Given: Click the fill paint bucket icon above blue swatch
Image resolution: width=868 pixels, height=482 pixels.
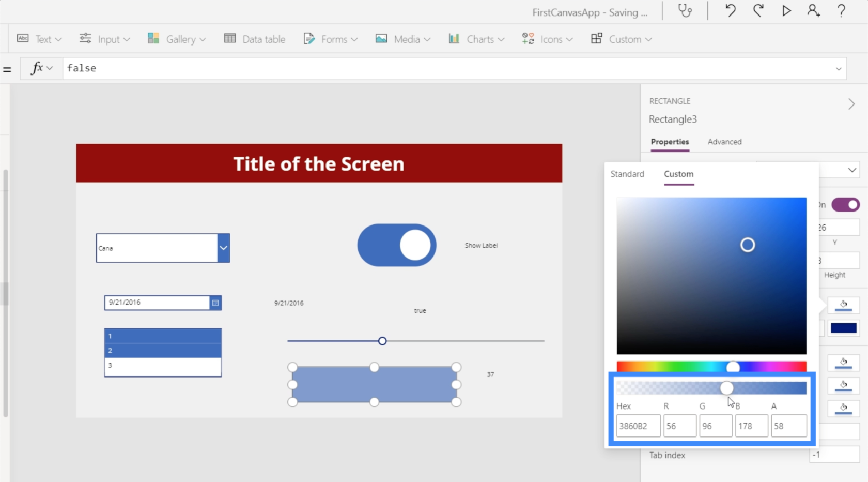Looking at the screenshot, I should (843, 305).
